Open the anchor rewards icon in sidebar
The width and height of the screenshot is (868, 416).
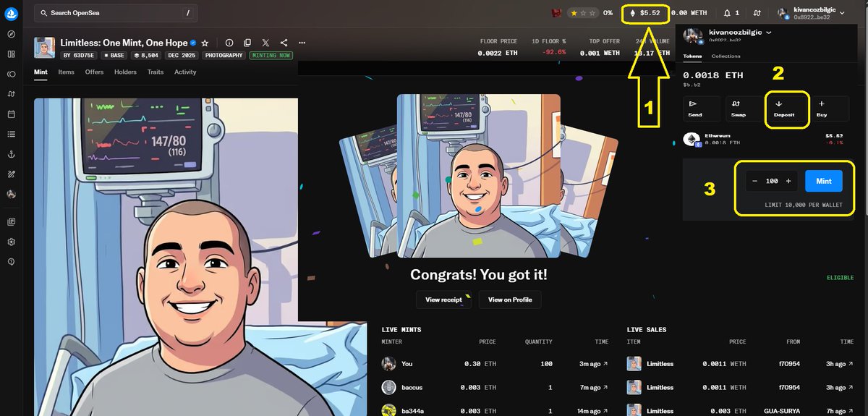point(12,154)
